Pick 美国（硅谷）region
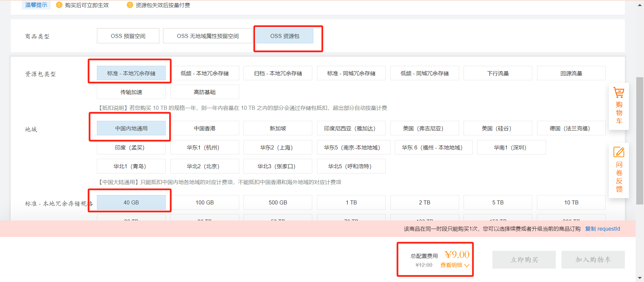This screenshot has width=644, height=282. [x=498, y=128]
